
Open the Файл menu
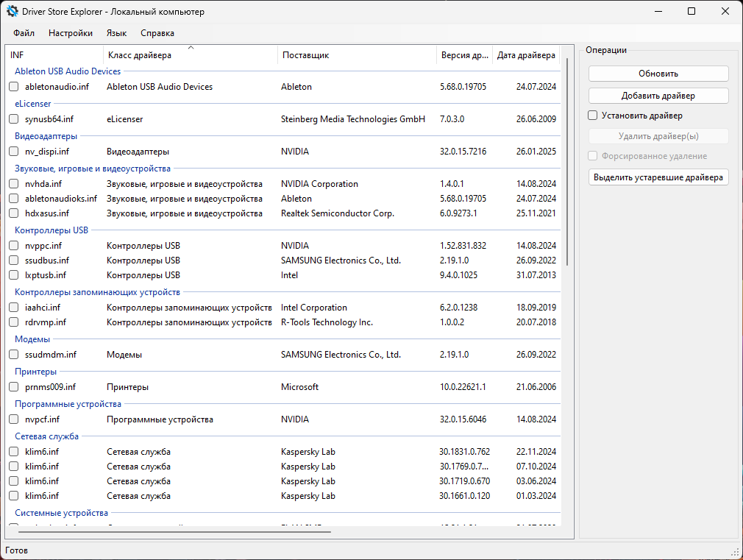pos(24,33)
